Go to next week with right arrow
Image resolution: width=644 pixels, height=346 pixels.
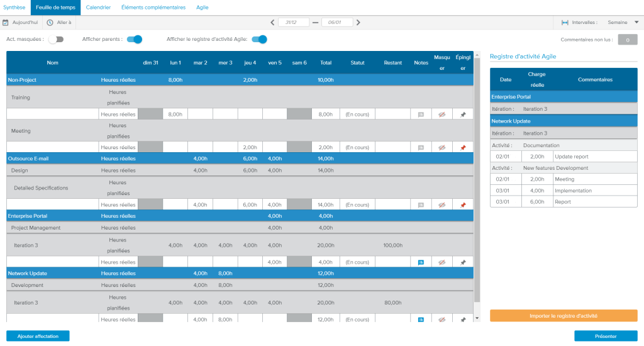(x=358, y=23)
